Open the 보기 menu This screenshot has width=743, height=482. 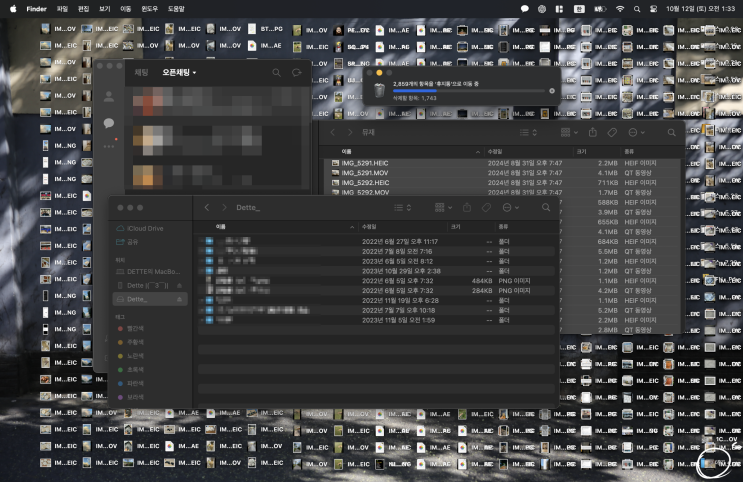coord(104,9)
